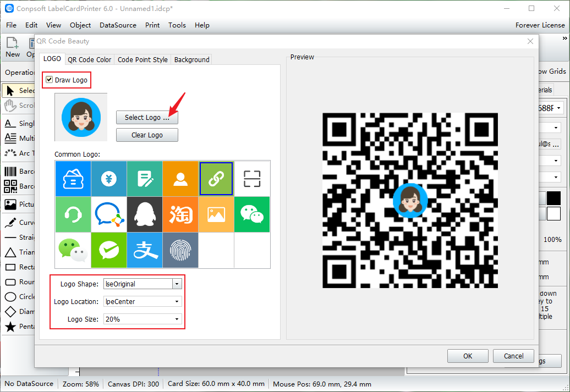Select the green checkmark payment logo
Viewport: 570px width, 392px height.
[109, 250]
